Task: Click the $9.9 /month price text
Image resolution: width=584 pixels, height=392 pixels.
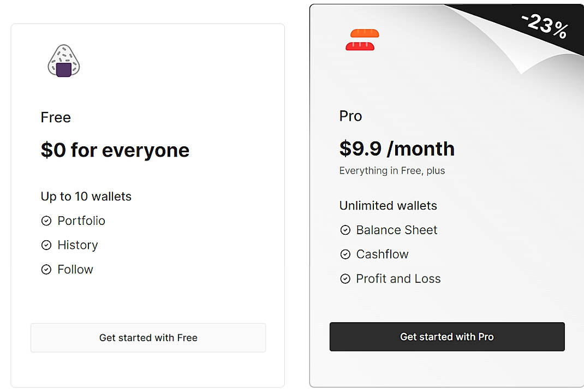Action: tap(397, 148)
